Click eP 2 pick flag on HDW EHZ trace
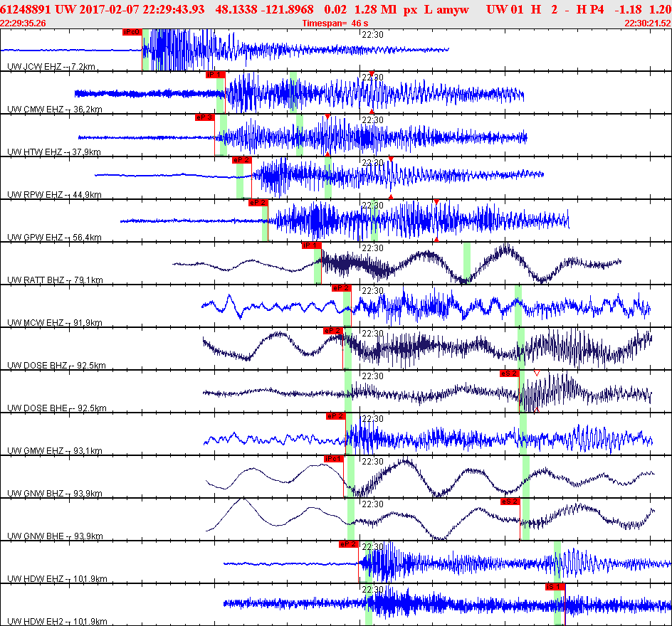Screen dimensions: 672x626 tap(348, 544)
